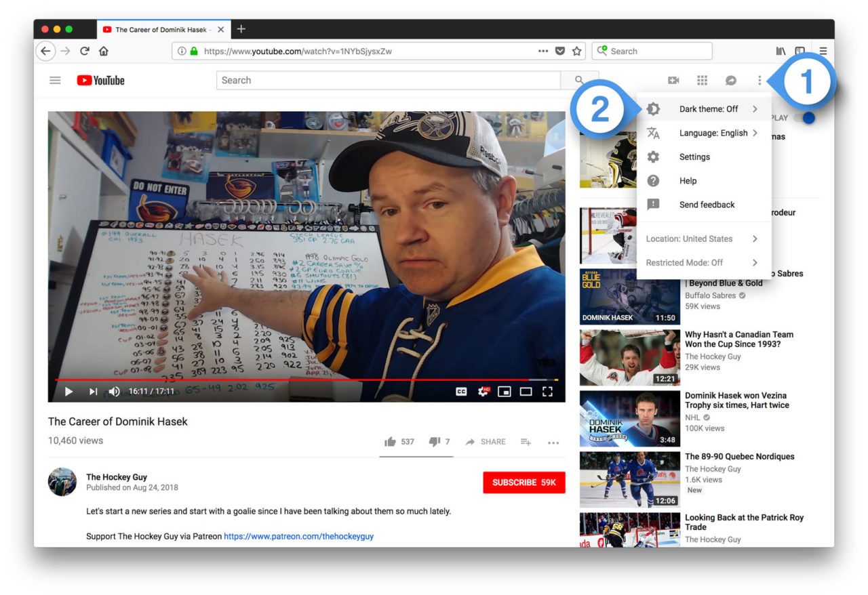Toggle closed captions on the video
868x595 pixels.
[461, 391]
